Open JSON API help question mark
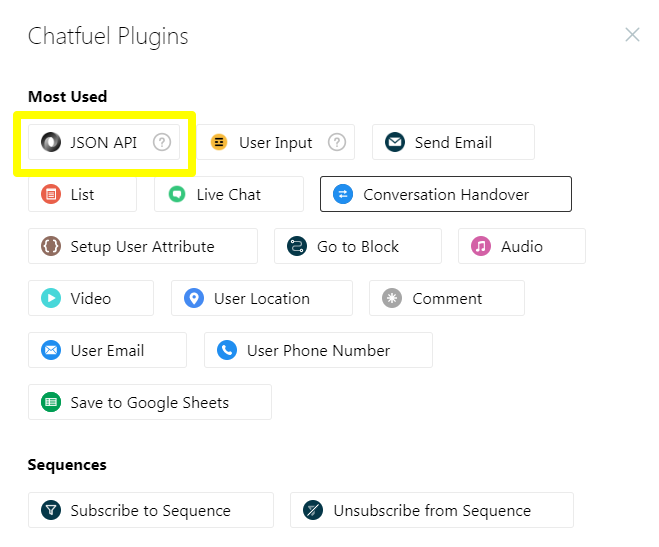The width and height of the screenshot is (659, 547). coord(162,143)
